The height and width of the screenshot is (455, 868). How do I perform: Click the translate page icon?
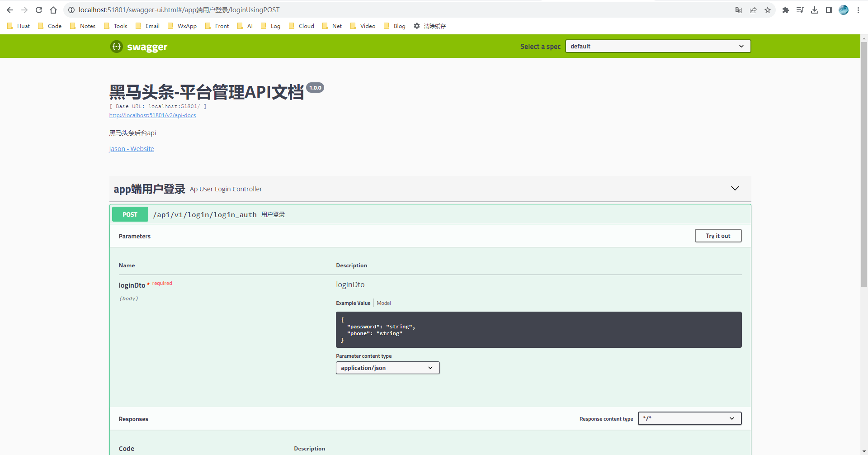(x=739, y=10)
